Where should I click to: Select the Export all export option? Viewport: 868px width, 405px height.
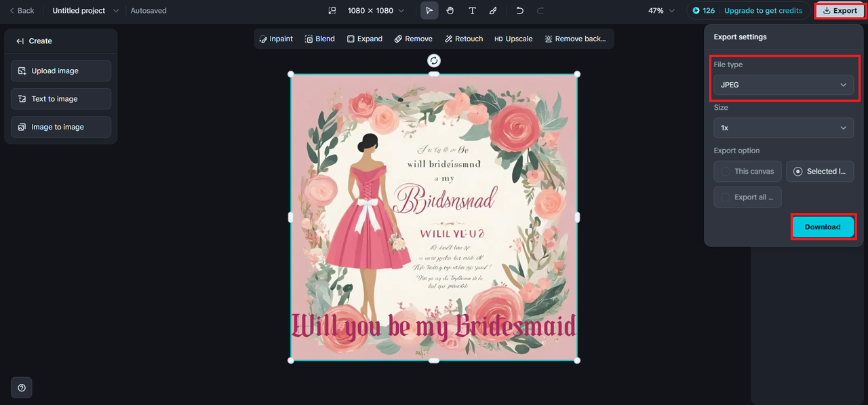pyautogui.click(x=747, y=197)
